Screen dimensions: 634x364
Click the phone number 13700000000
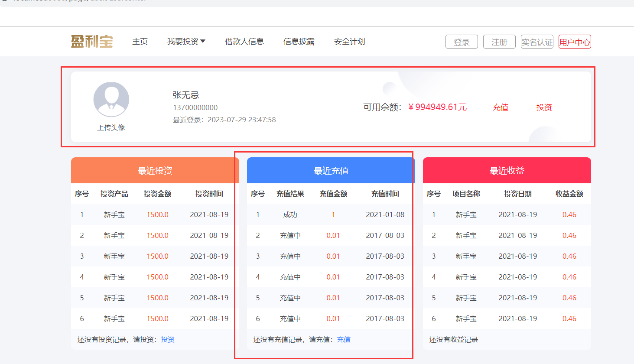click(195, 107)
